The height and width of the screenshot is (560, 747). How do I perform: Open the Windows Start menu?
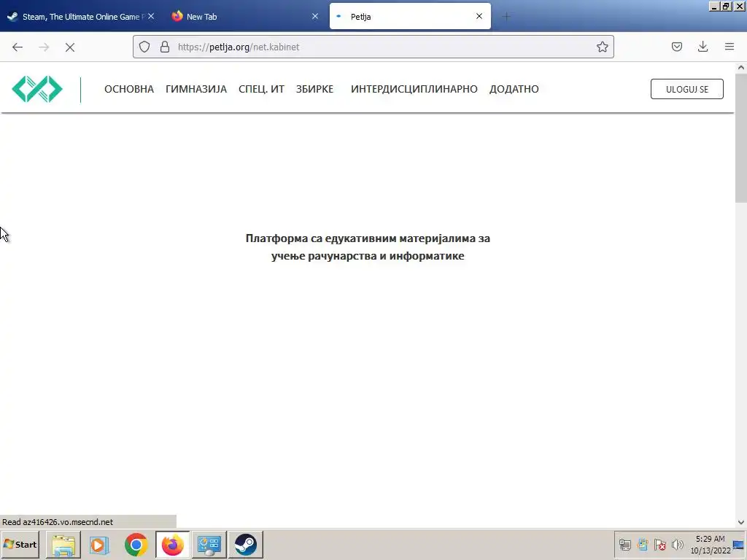[x=20, y=544]
